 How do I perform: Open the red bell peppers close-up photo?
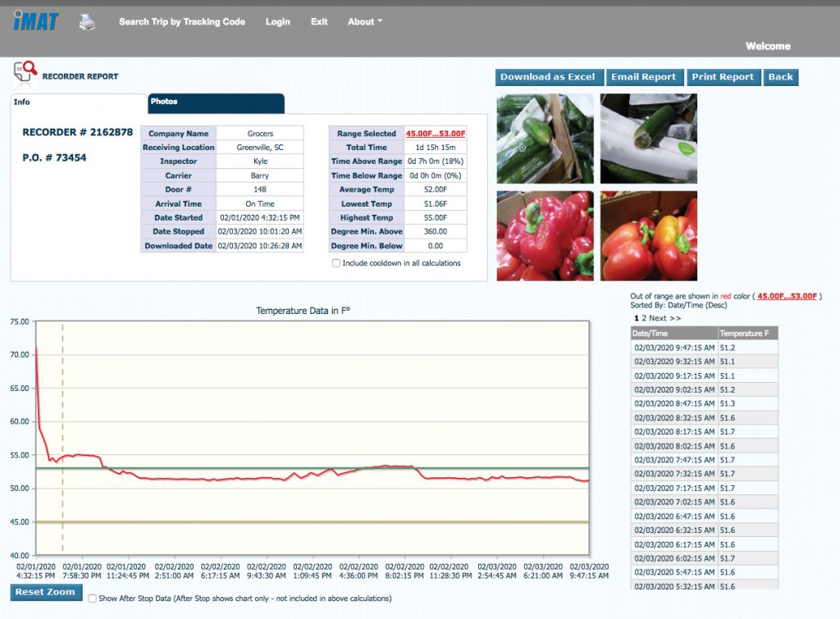click(x=545, y=236)
